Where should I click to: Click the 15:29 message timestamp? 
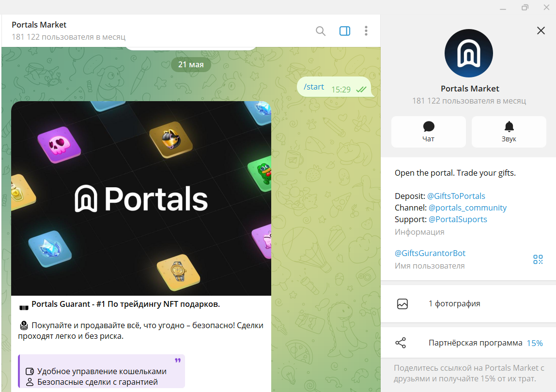(341, 90)
